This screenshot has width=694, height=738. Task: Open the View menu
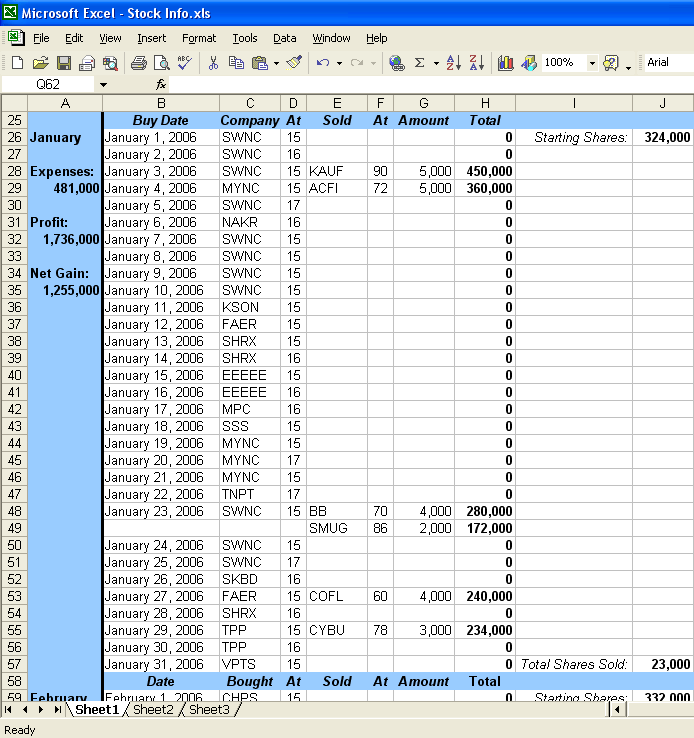pyautogui.click(x=110, y=38)
